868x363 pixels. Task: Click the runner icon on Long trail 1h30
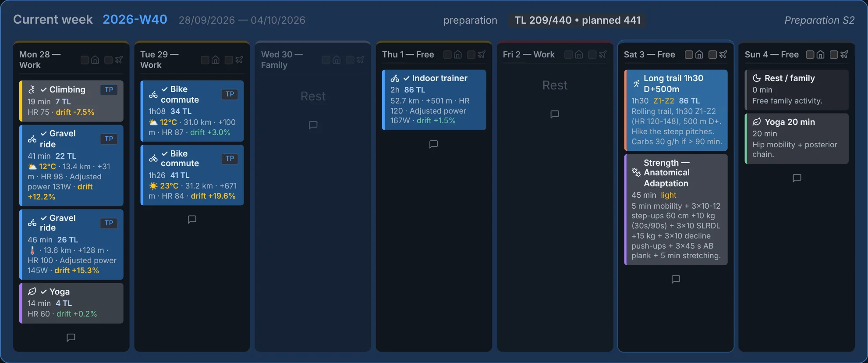[x=636, y=84]
